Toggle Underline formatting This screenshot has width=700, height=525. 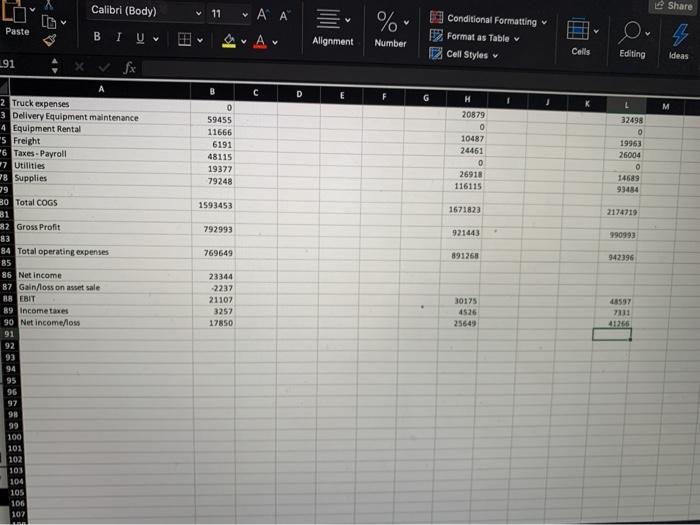point(140,38)
